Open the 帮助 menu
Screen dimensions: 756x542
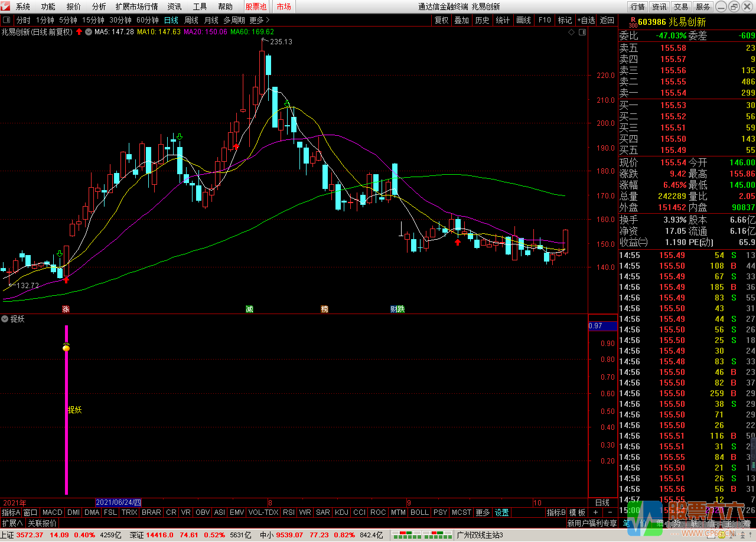(226, 7)
